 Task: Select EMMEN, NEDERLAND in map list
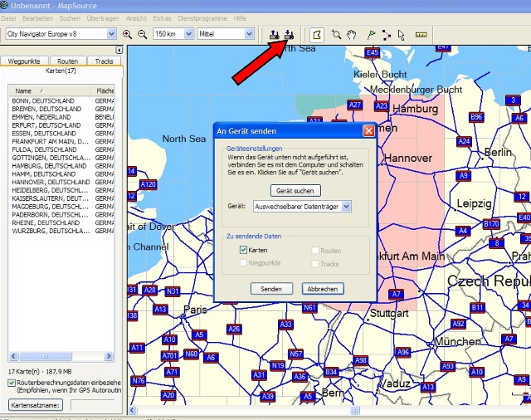tap(41, 117)
